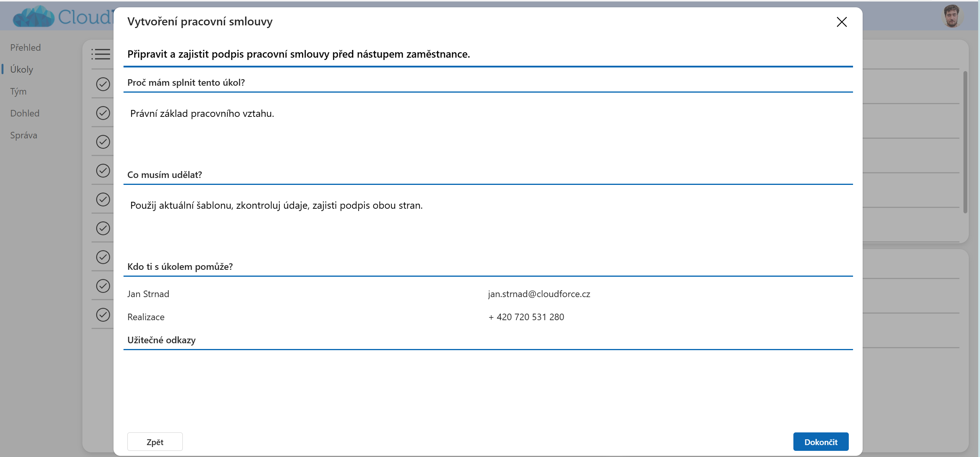The height and width of the screenshot is (457, 980).
Task: Click the Dokončit button
Action: 820,442
